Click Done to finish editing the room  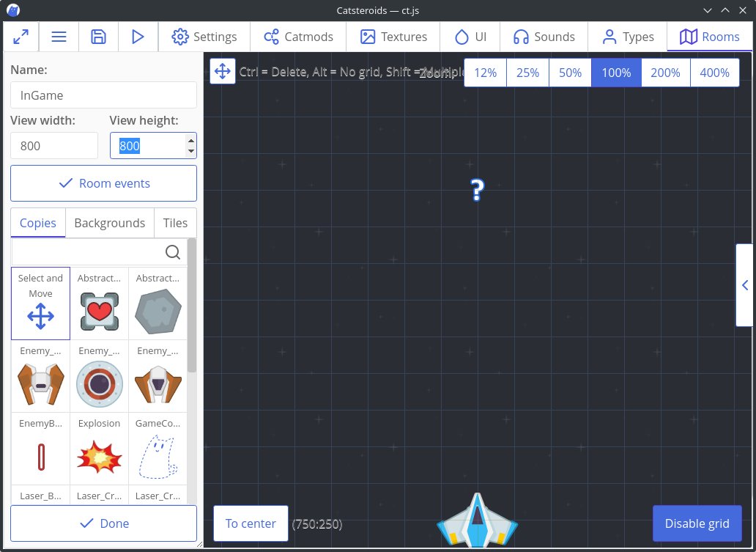(x=103, y=523)
